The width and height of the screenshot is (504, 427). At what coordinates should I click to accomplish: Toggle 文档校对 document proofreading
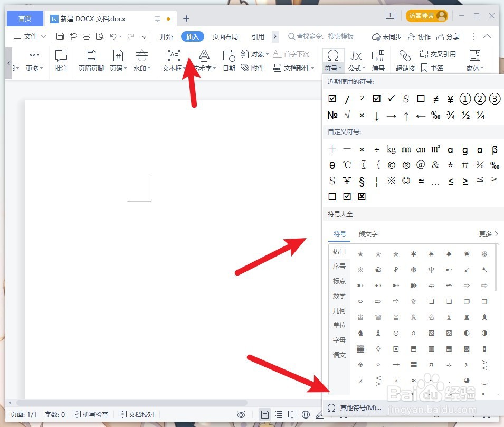tap(137, 414)
